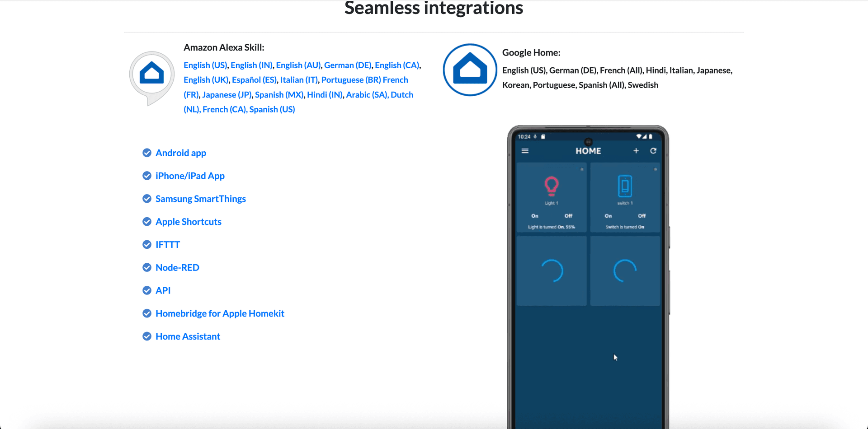
Task: Turn switch 1 Off
Action: (642, 216)
